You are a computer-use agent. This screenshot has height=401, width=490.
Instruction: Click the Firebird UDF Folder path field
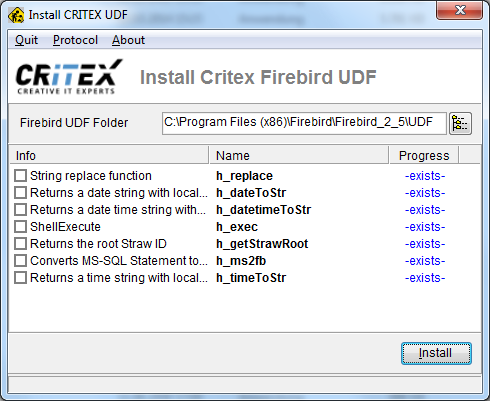tap(304, 123)
